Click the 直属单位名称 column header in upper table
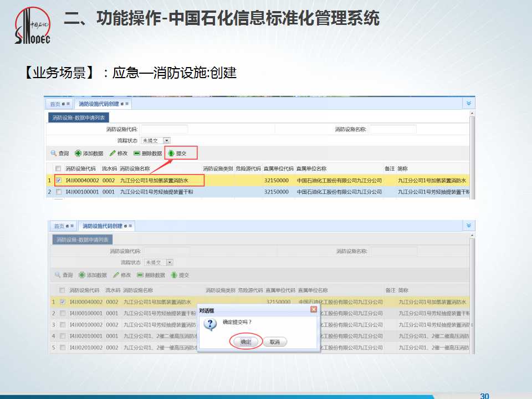This screenshot has width=532, height=399. point(311,168)
